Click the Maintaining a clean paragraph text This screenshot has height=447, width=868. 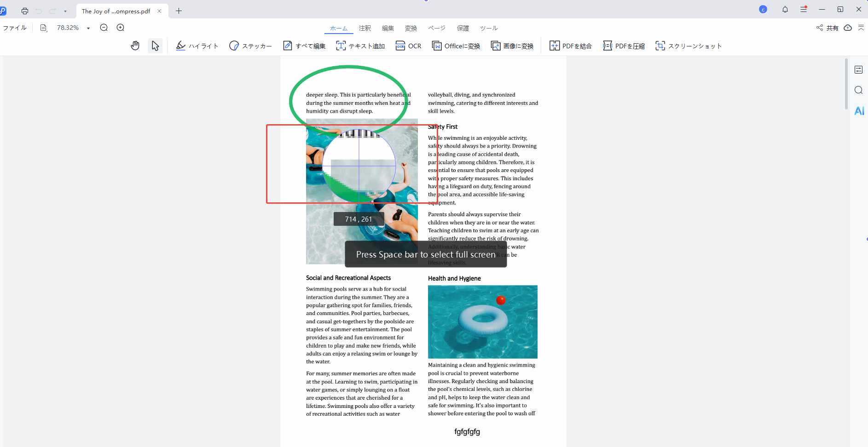482,389
